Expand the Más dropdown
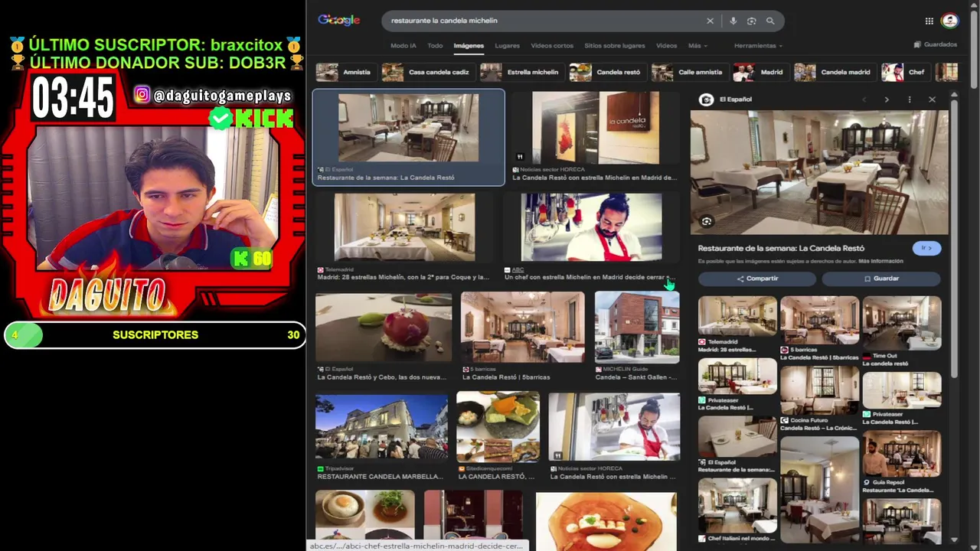Screen dimensions: 980x551 tap(697, 46)
